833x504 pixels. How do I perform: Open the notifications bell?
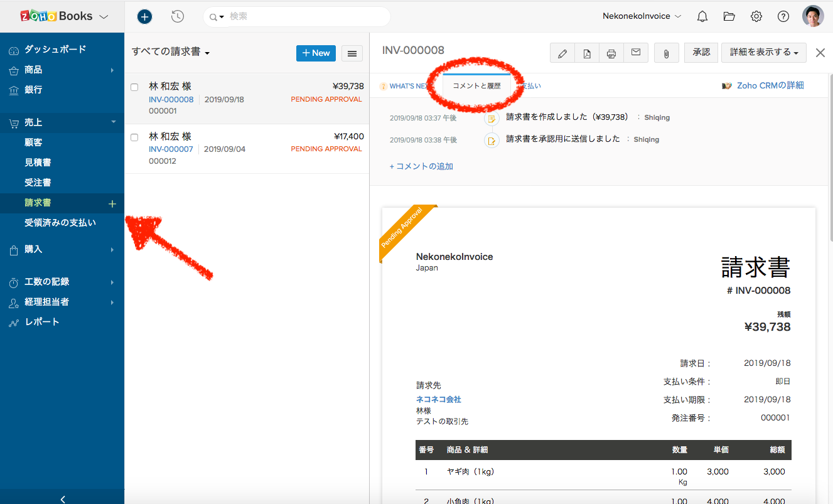tap(702, 16)
